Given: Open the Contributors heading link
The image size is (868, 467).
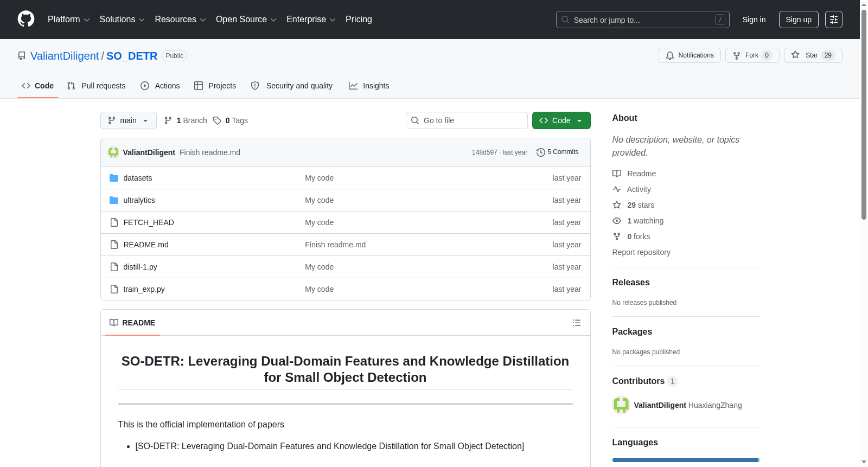Looking at the screenshot, I should 645,381.
